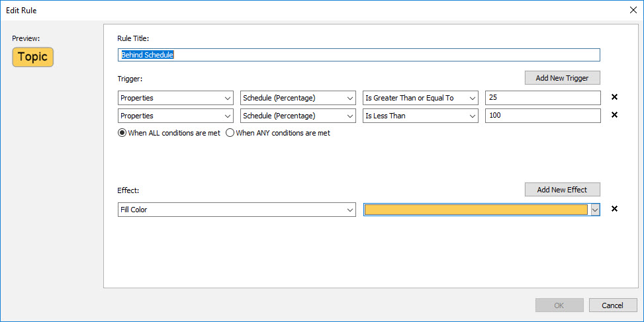This screenshot has height=322, width=644.
Task: Open the 'Is Less Than' operator dropdown
Action: (x=420, y=116)
